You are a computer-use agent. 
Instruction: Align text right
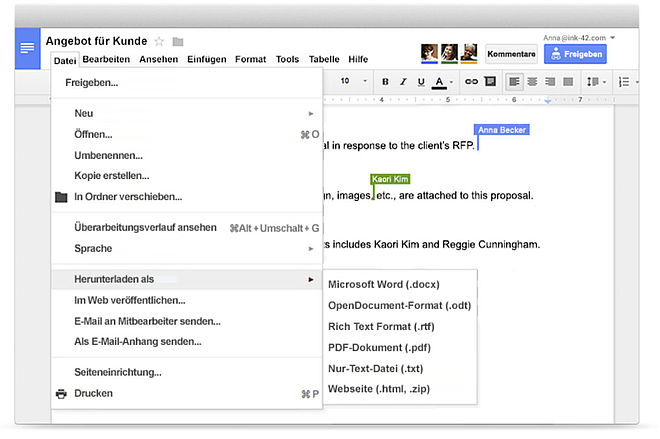tap(550, 82)
